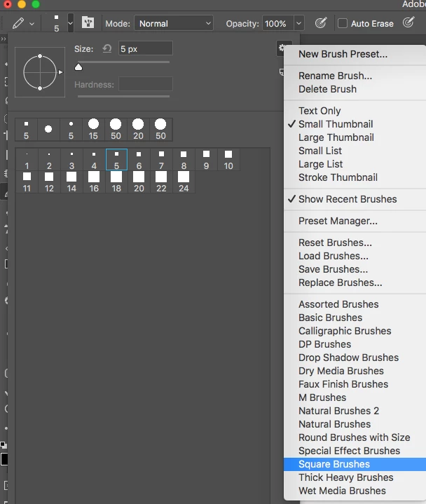Viewport: 426px width, 504px height.
Task: Click the Size slider handle
Action: 78,67
